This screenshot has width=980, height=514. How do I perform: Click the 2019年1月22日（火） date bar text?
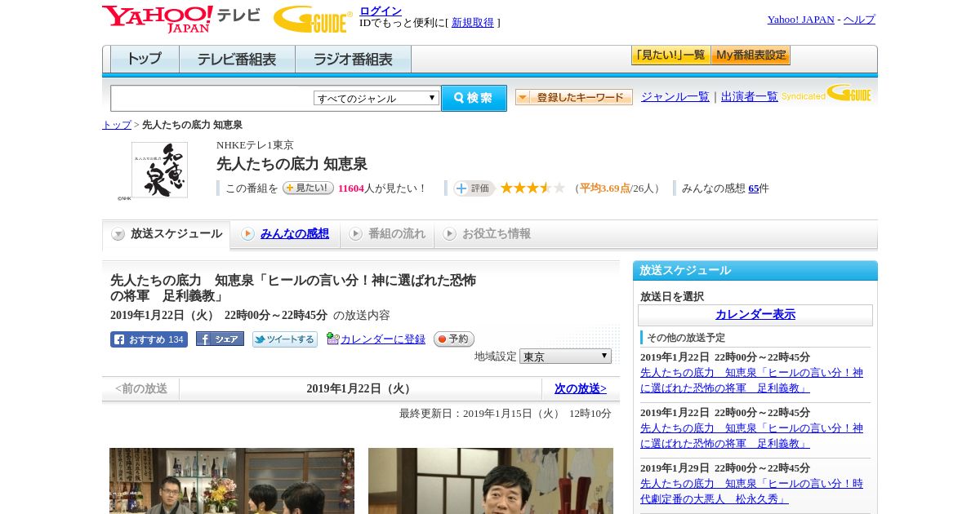click(x=360, y=389)
